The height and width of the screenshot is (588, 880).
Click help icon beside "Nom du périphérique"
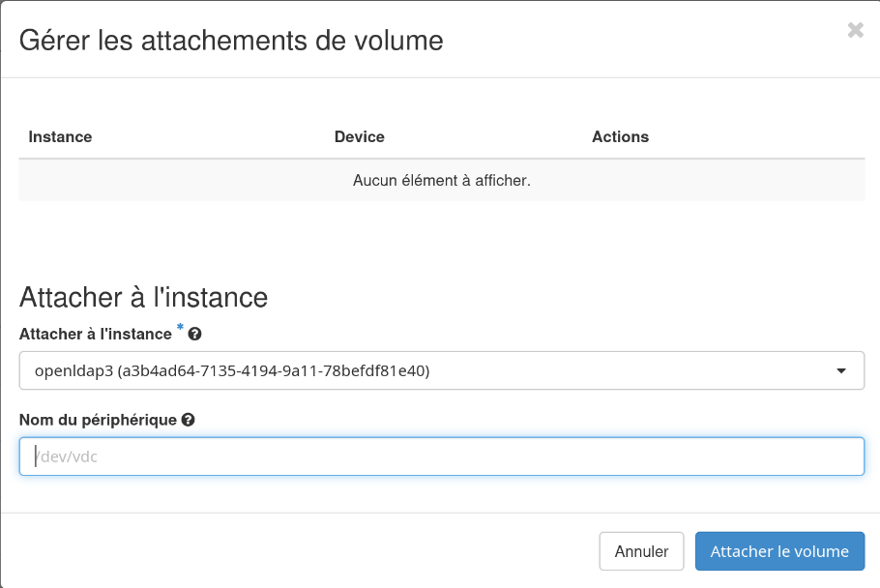pos(188,419)
